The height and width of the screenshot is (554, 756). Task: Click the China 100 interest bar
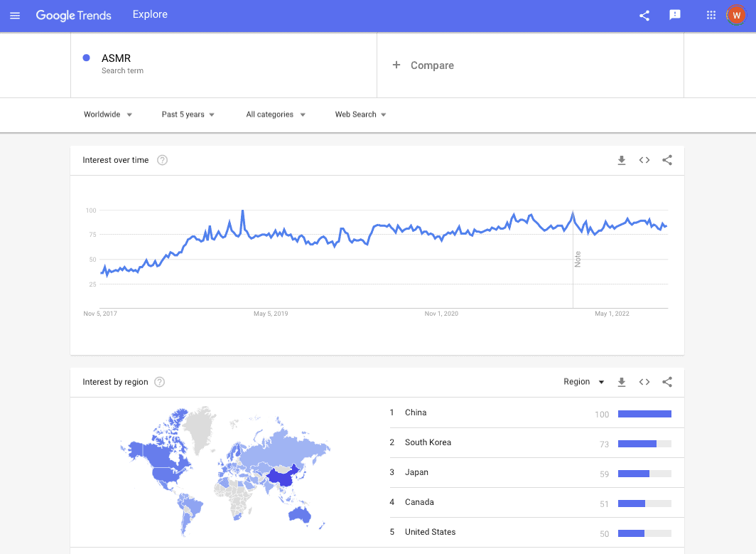tap(644, 414)
